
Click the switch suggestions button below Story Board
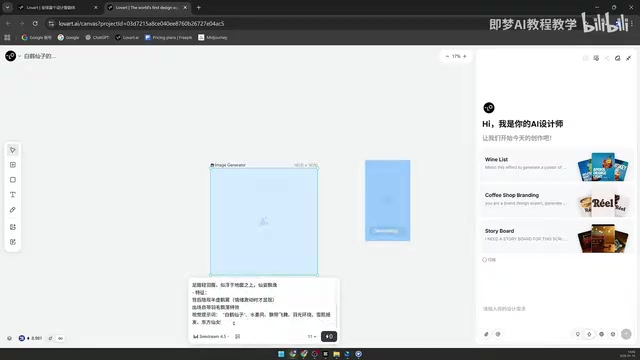click(489, 260)
